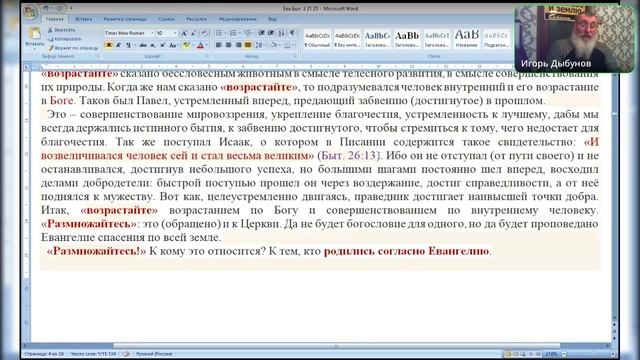The height and width of the screenshot is (360, 640).
Task: Click Формат по образцу button
Action: click(x=73, y=48)
